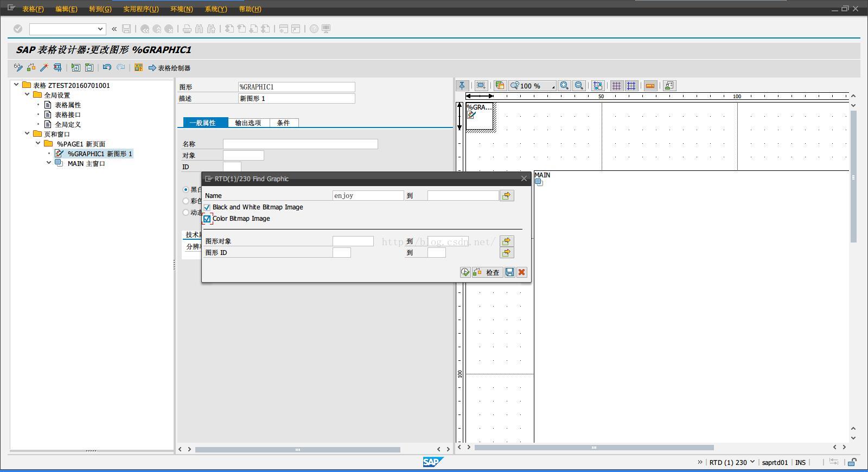Uncheck Black and White Bitmap Image
This screenshot has width=868, height=472.
tap(207, 207)
